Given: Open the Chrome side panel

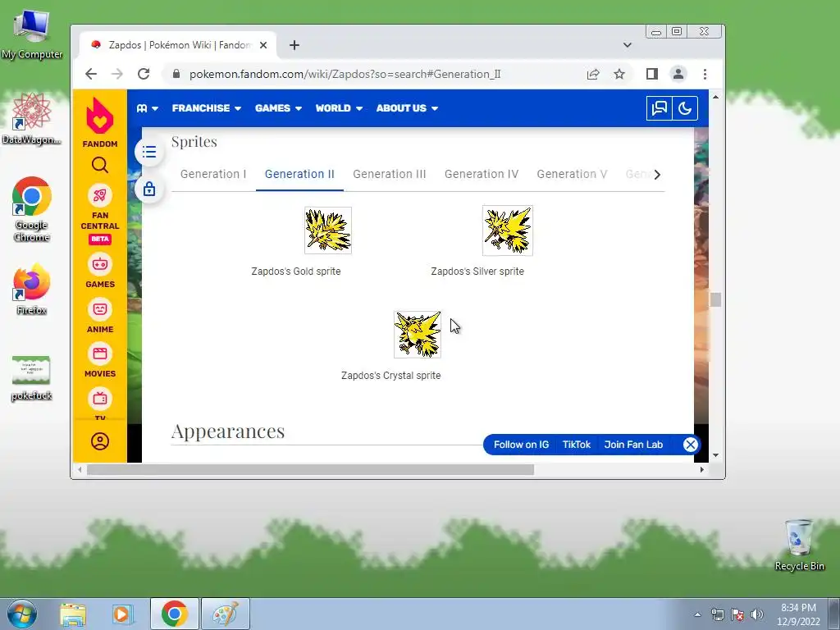Looking at the screenshot, I should point(652,74).
